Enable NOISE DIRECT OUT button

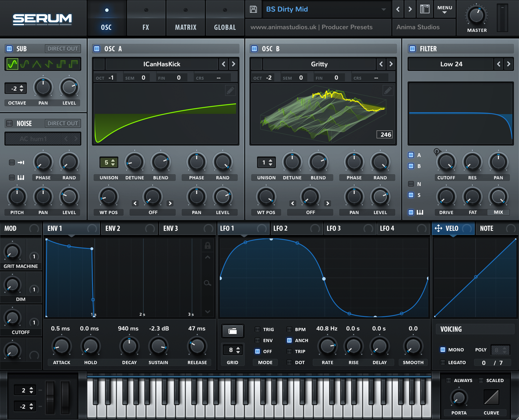click(x=63, y=123)
